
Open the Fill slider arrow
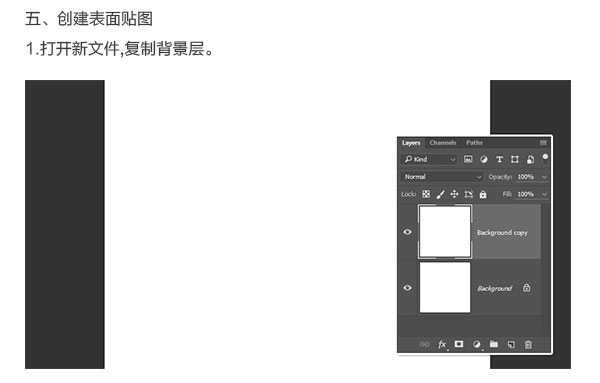point(544,195)
